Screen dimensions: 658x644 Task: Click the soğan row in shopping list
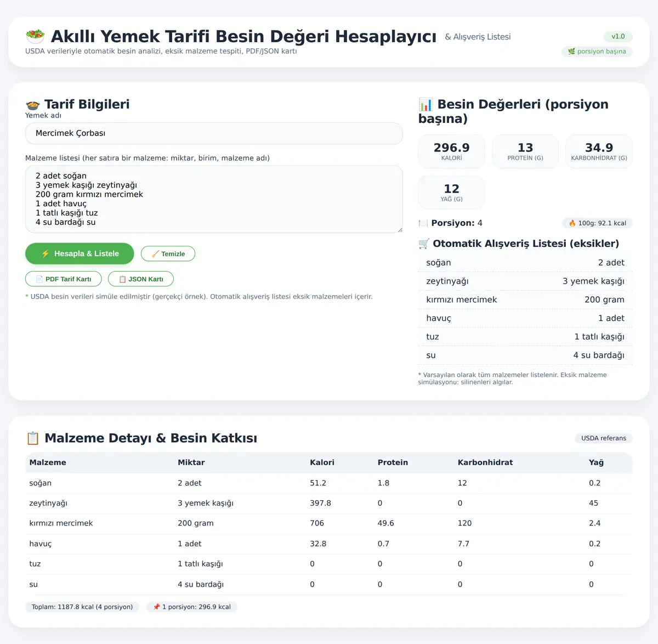[525, 263]
